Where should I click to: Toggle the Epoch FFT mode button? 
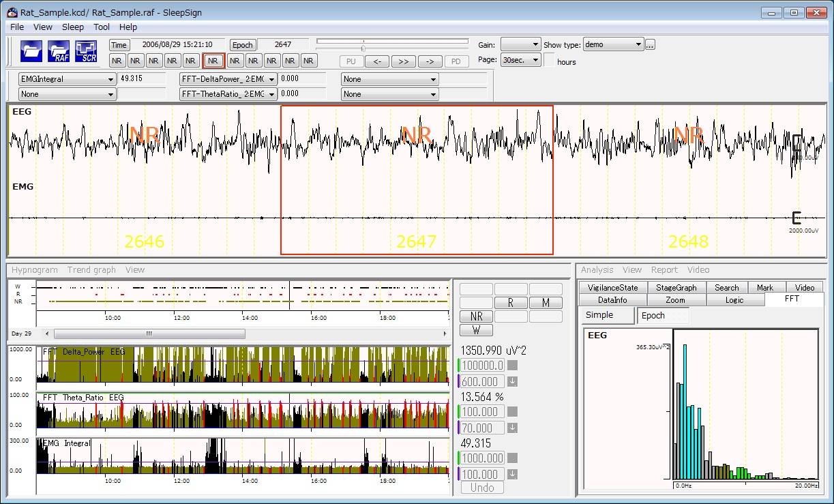662,315
